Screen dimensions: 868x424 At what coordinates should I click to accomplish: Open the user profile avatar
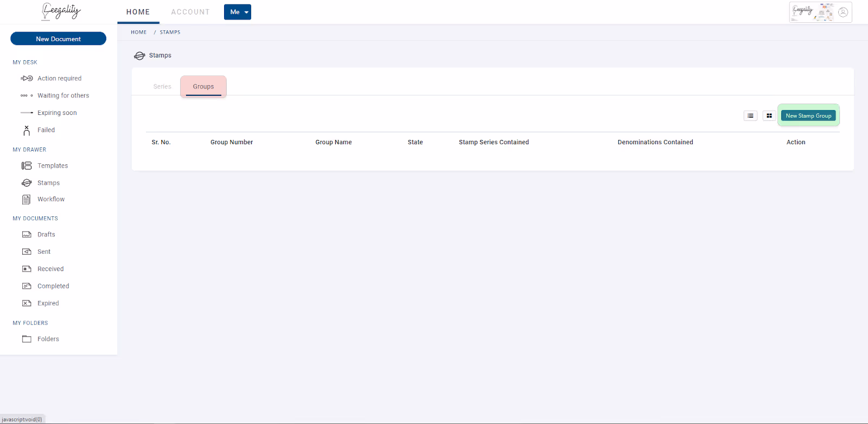pos(843,12)
